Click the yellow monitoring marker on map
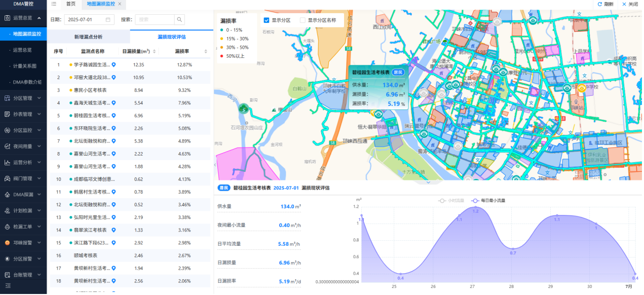Screen dimensions: 644x295 point(582,88)
